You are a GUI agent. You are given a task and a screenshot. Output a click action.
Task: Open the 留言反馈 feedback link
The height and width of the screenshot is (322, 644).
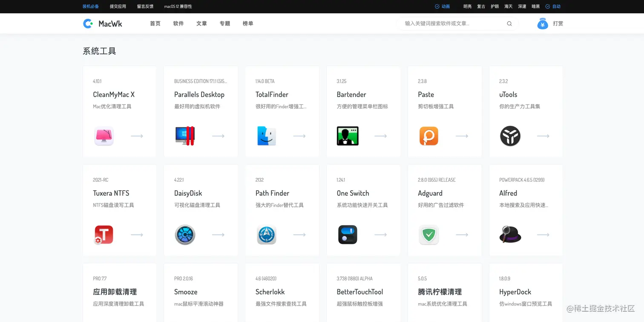[x=145, y=6]
